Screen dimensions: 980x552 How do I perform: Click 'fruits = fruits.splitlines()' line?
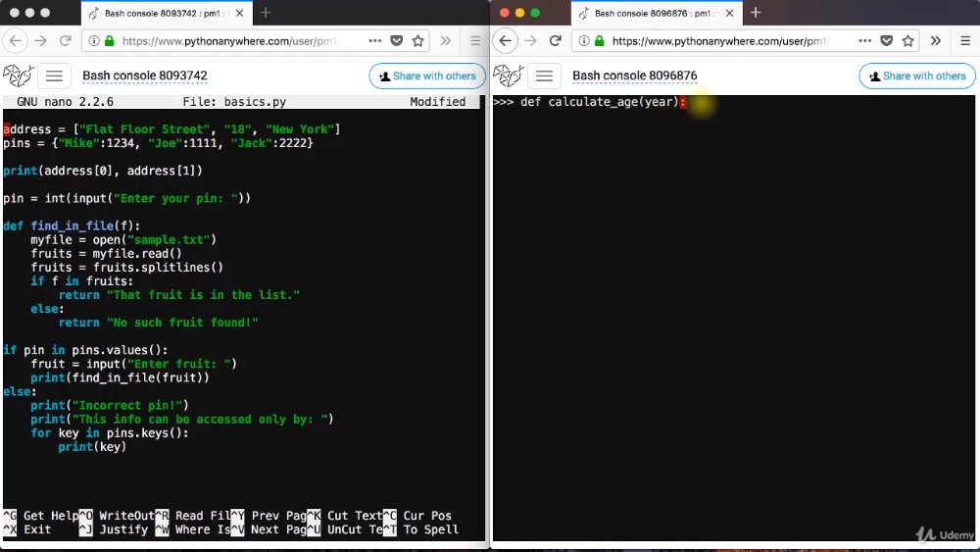(x=126, y=267)
